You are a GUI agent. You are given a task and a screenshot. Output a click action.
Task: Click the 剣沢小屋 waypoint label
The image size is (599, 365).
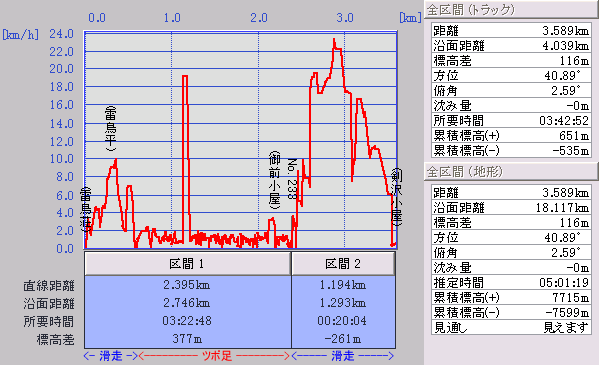(397, 196)
